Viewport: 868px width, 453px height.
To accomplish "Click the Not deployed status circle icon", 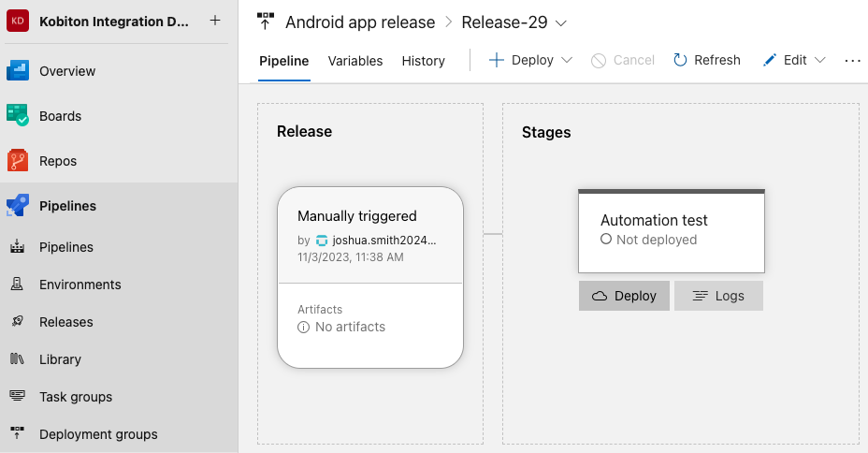I will point(606,240).
